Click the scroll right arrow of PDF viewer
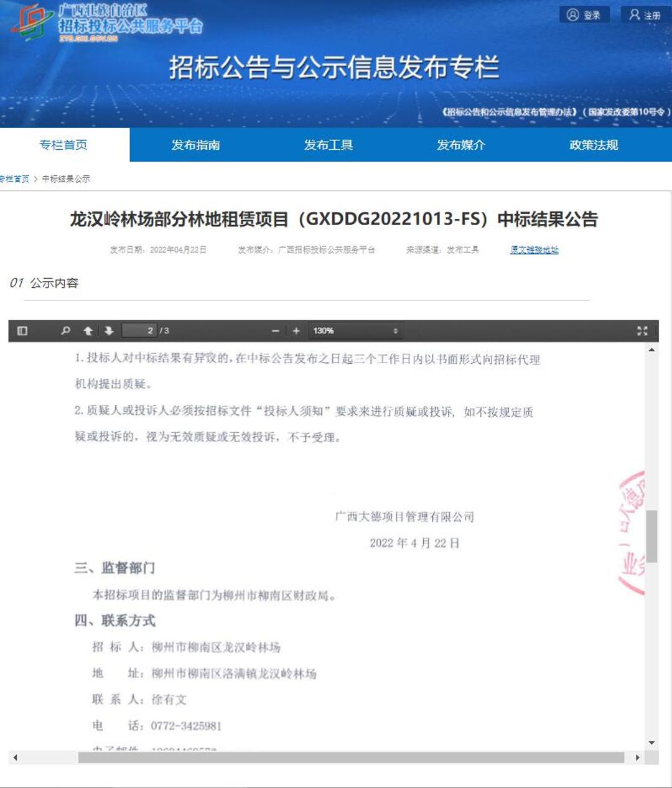 637,758
